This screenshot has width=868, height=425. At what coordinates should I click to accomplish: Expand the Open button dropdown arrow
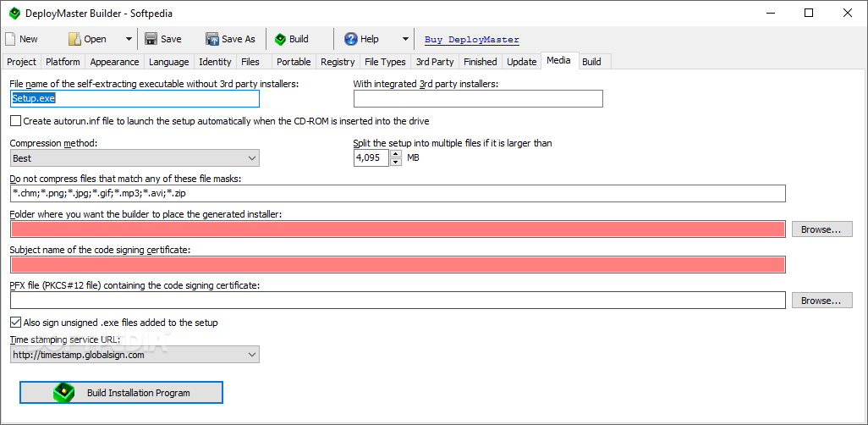[129, 39]
